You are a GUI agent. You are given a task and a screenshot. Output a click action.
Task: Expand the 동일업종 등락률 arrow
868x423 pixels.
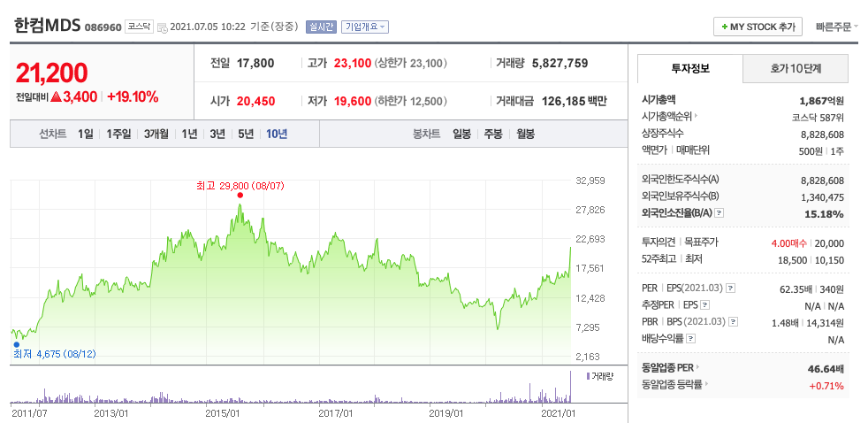point(707,384)
